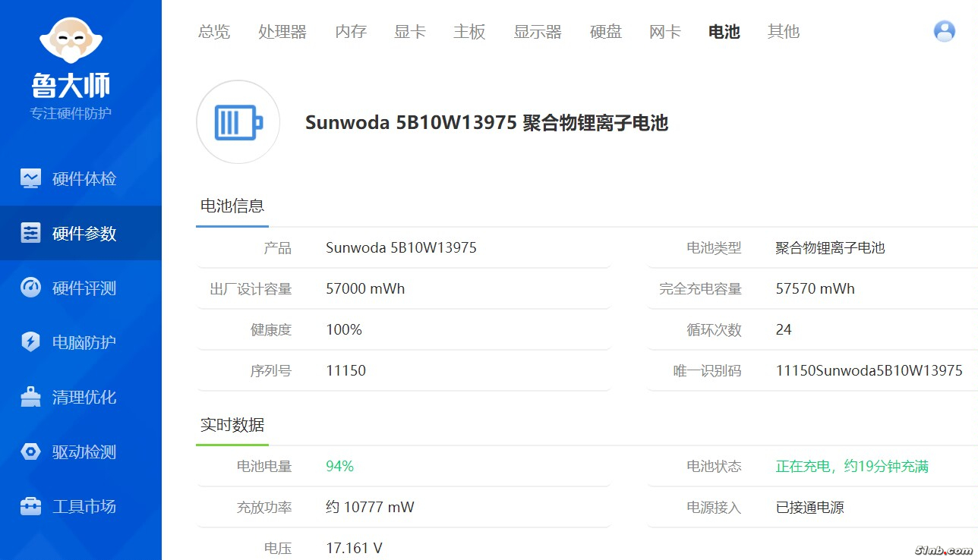The height and width of the screenshot is (560, 978).
Task: Click the 已接通电源 power status
Action: pos(810,507)
